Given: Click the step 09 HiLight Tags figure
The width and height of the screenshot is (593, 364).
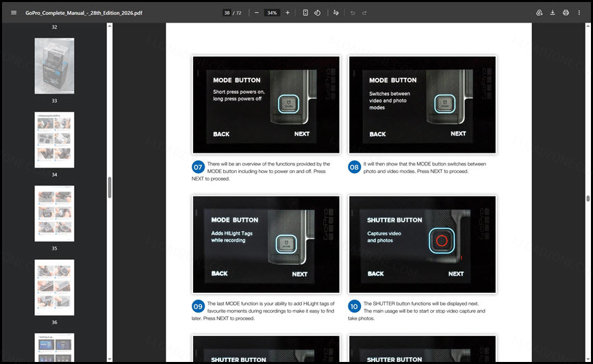Looking at the screenshot, I should [x=266, y=244].
